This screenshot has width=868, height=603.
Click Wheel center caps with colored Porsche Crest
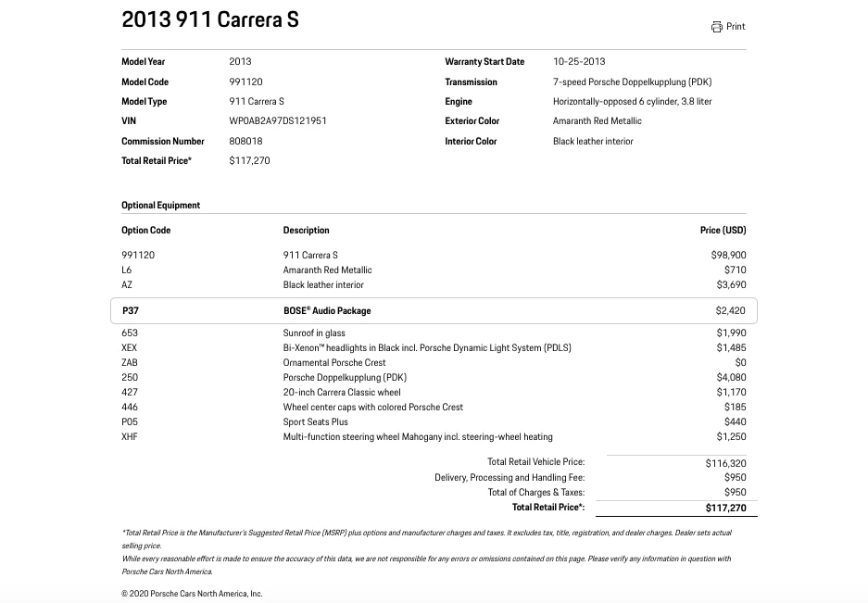373,407
